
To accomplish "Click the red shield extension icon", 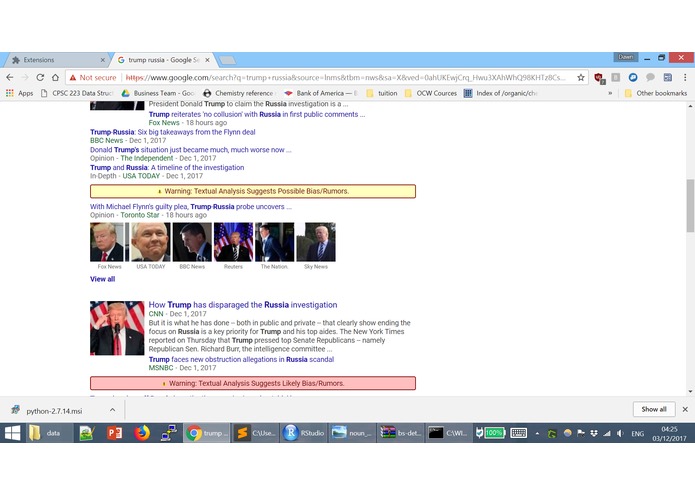I will coord(599,78).
